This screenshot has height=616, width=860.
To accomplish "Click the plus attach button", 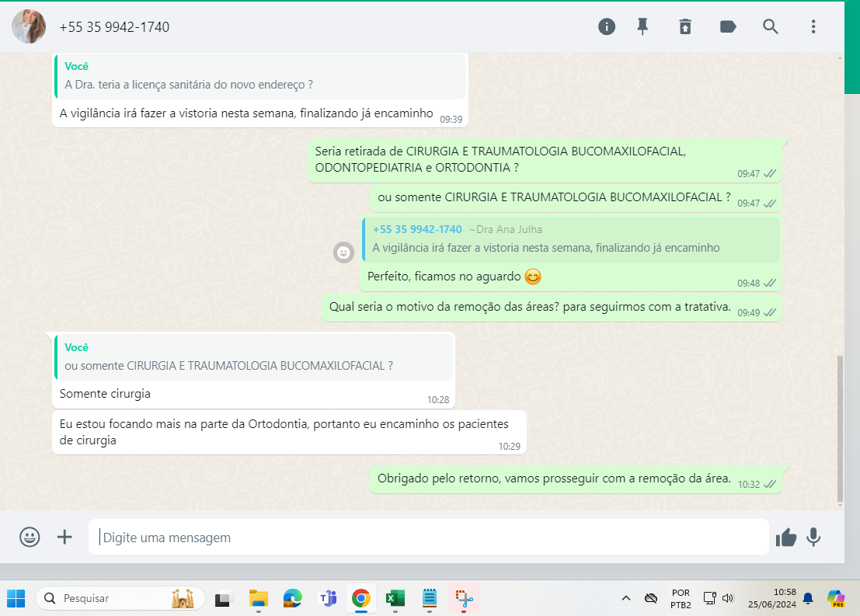I will click(x=64, y=537).
